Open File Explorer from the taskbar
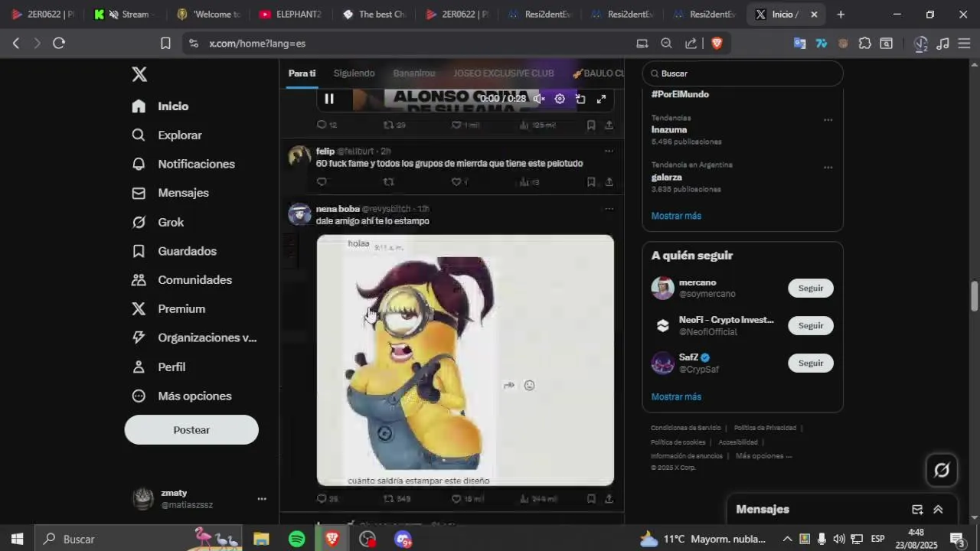 coord(261,539)
